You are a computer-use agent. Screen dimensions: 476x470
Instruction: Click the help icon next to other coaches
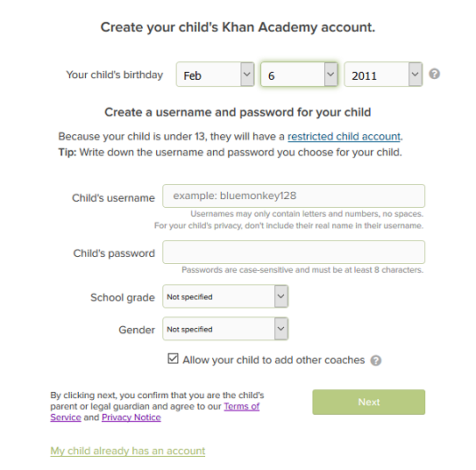[x=375, y=360]
